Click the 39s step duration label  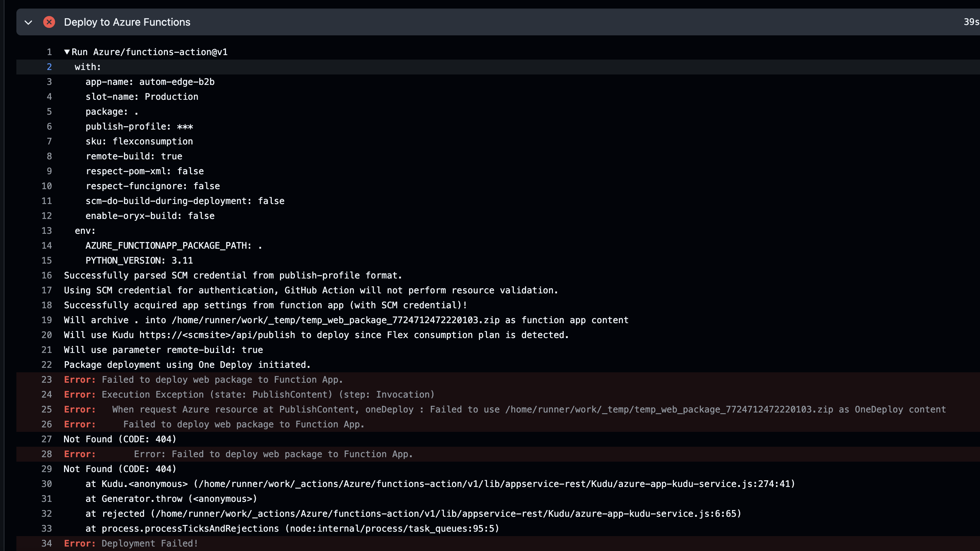pos(970,22)
